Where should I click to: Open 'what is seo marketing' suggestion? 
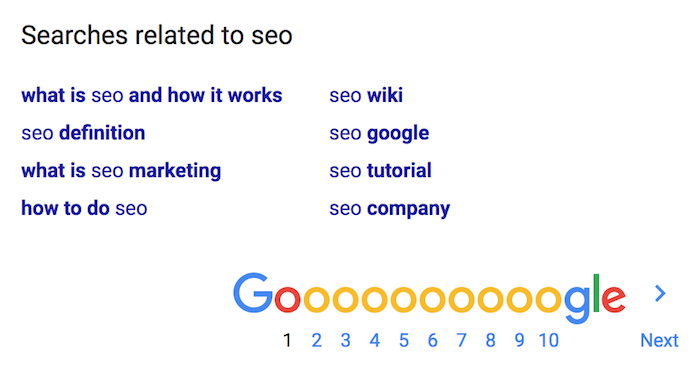pos(121,171)
